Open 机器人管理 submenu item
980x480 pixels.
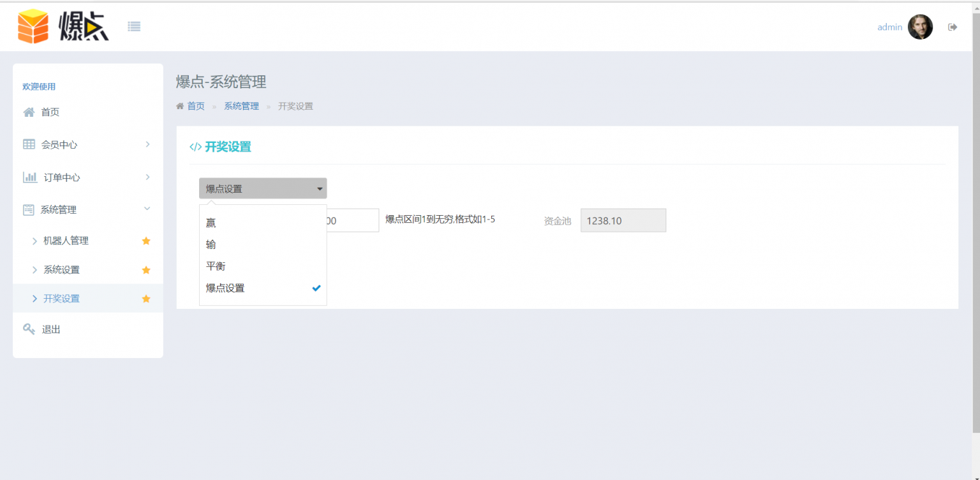(66, 241)
